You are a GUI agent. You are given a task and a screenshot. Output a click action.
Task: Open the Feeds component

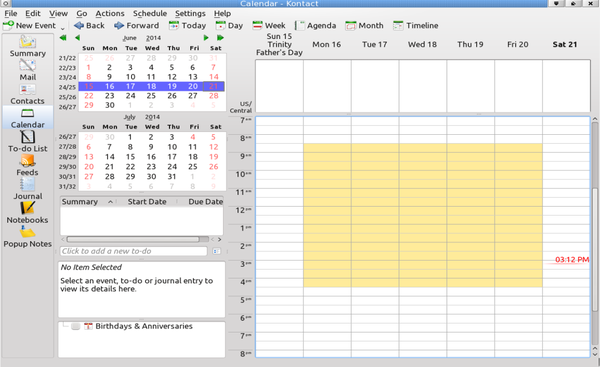click(28, 165)
